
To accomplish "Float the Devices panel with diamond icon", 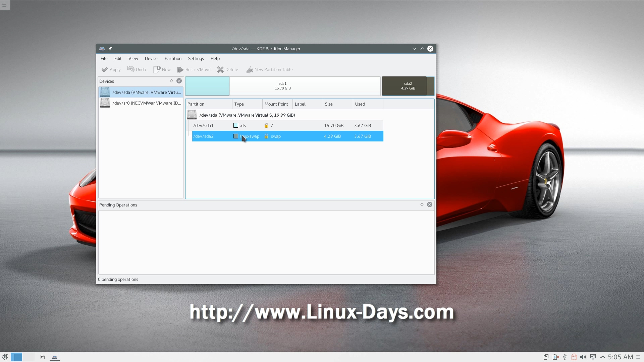I will [171, 81].
